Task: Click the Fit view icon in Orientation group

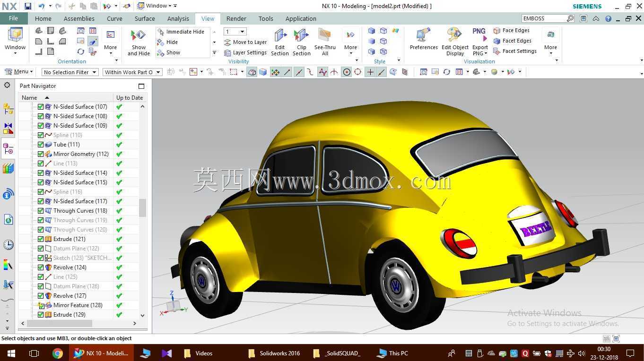Action: tap(81, 31)
